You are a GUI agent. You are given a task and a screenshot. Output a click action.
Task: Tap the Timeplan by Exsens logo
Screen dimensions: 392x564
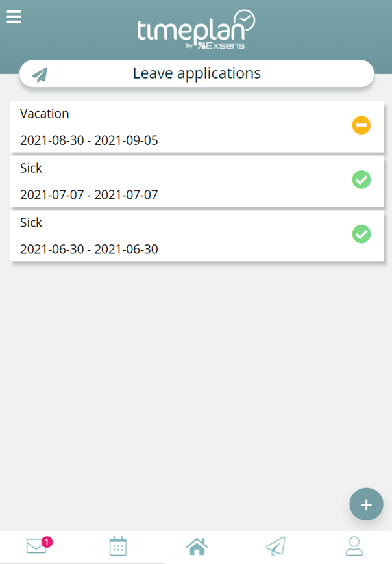195,29
